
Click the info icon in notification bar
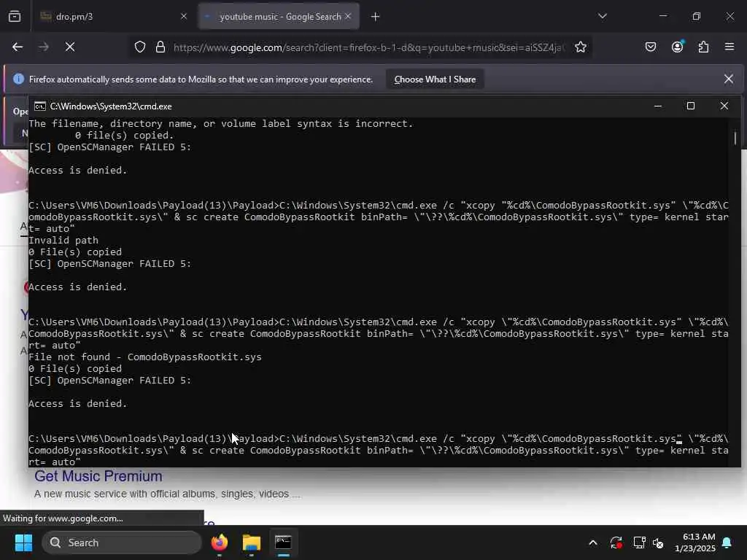pyautogui.click(x=18, y=79)
